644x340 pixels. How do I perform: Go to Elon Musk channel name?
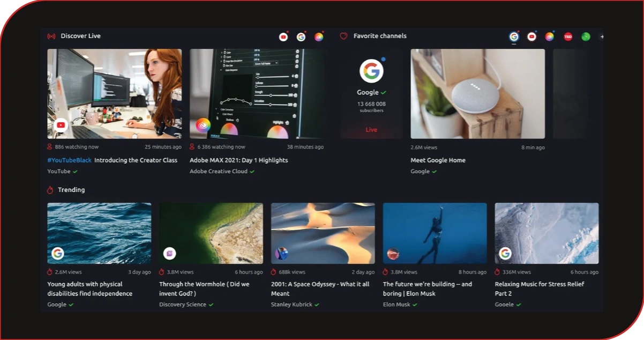pos(396,305)
